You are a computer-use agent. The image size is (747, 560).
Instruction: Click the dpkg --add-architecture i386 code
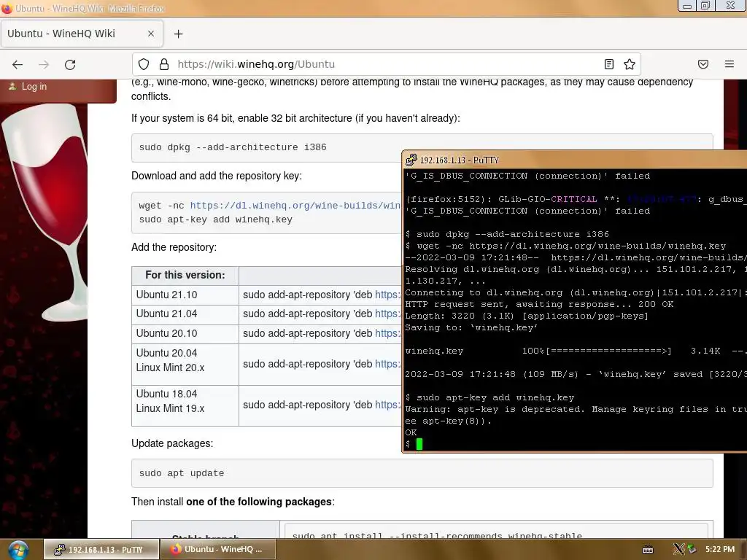click(233, 147)
